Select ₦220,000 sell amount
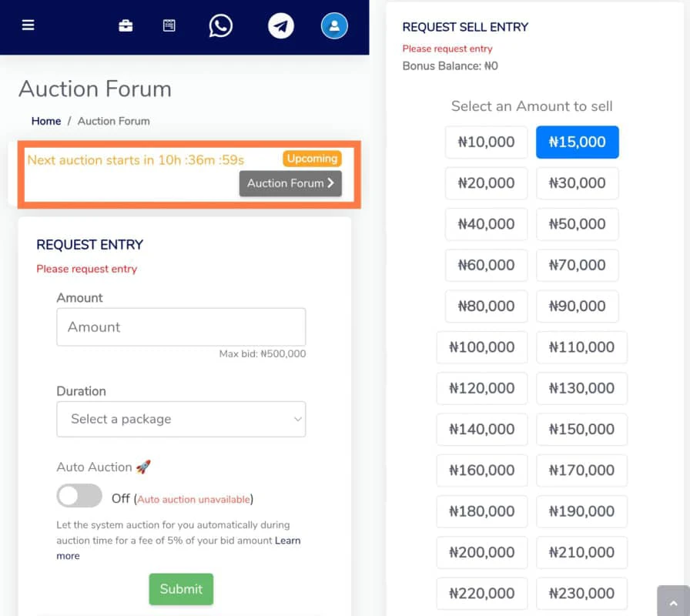 click(482, 593)
